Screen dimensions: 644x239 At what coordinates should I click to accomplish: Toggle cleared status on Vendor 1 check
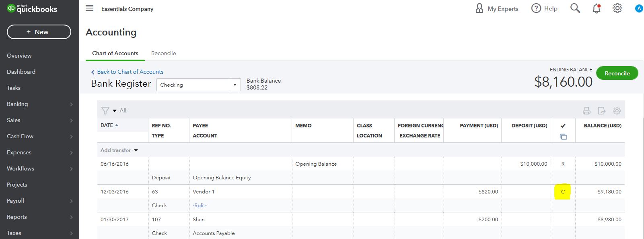click(x=563, y=192)
